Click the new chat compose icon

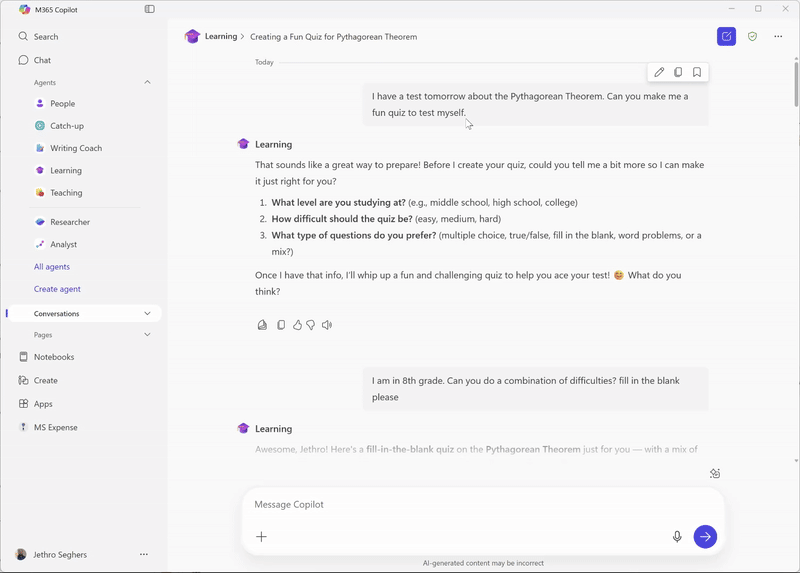[x=726, y=36]
